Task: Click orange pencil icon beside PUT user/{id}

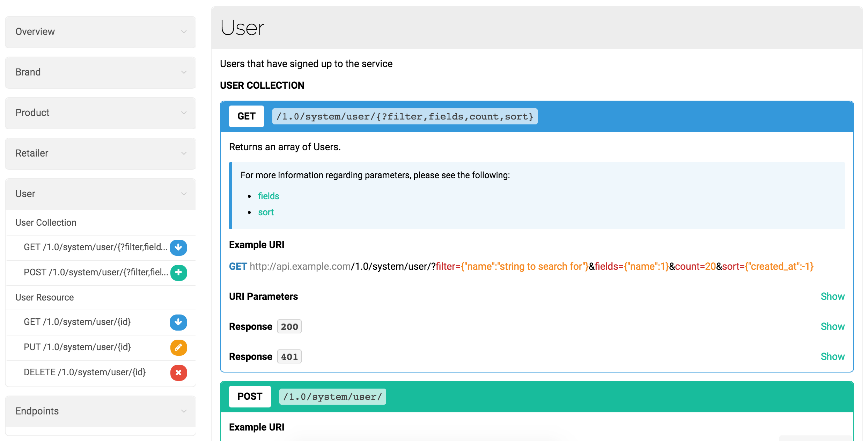Action: pos(178,347)
